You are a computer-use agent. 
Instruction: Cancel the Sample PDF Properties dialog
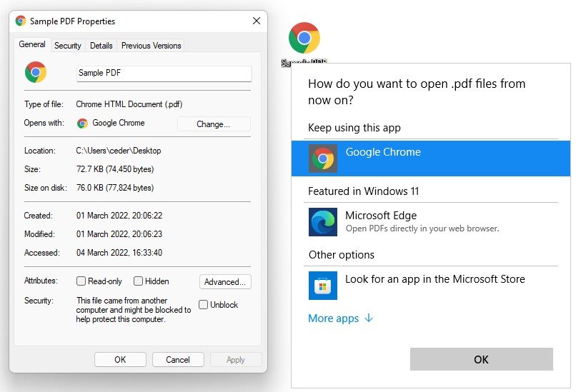(x=178, y=359)
